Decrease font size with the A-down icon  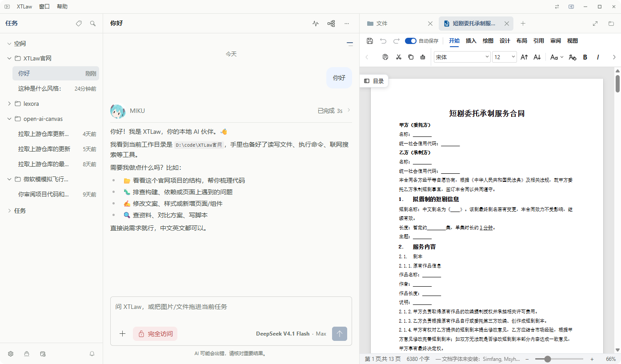point(537,57)
